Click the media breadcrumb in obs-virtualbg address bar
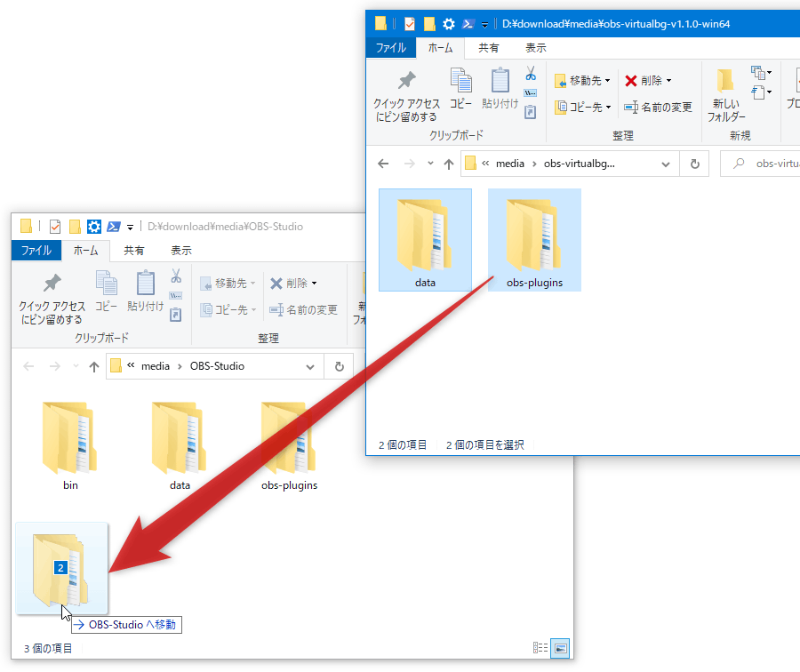The height and width of the screenshot is (672, 800). coord(509,164)
